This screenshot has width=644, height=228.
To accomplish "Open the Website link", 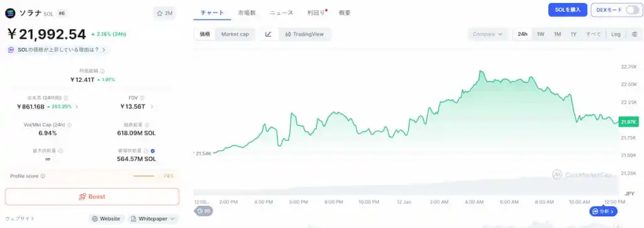I will tap(106, 219).
